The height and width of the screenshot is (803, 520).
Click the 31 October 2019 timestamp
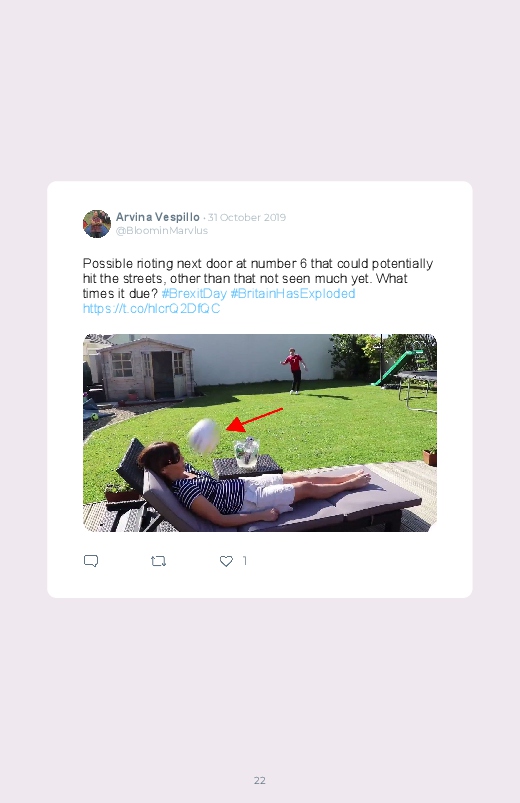(247, 217)
